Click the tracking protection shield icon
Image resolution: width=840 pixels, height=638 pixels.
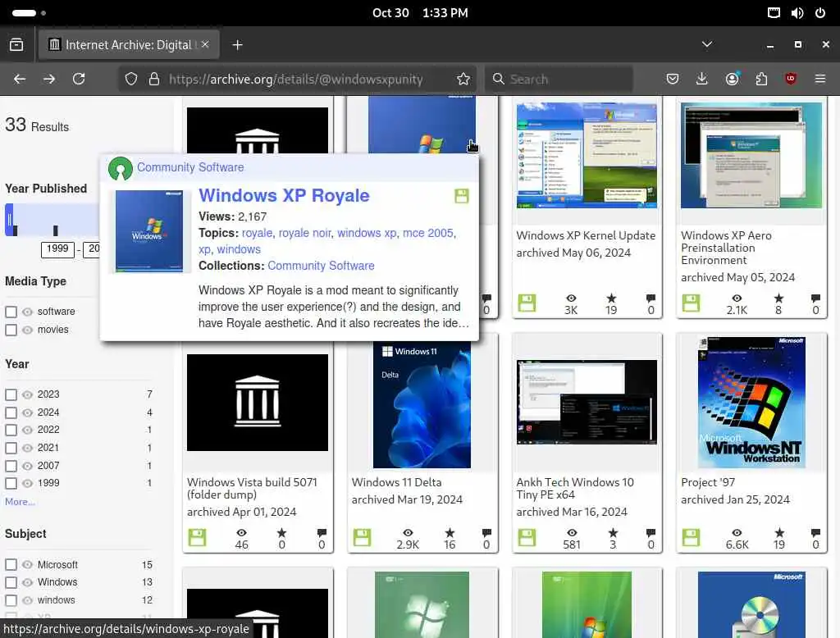(x=131, y=79)
